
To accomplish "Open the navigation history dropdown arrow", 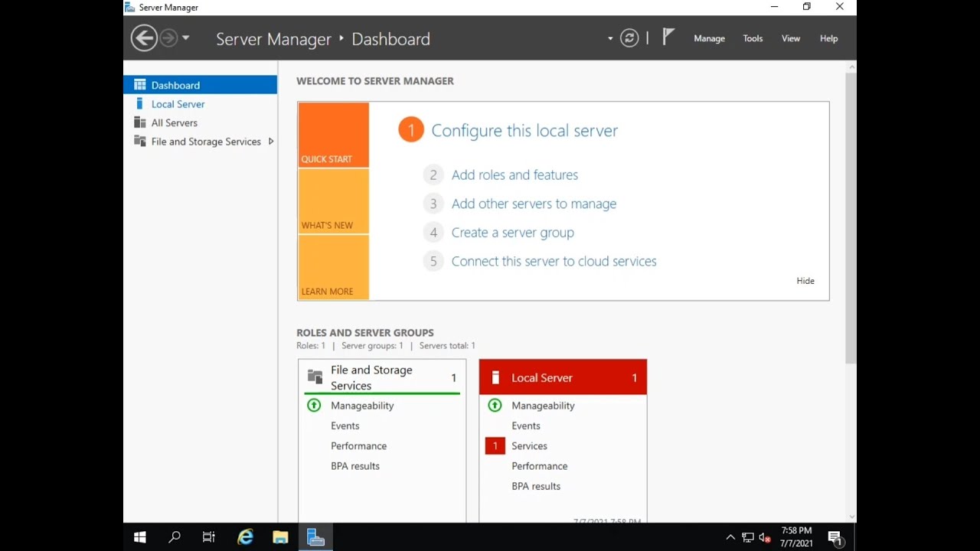I will (185, 37).
